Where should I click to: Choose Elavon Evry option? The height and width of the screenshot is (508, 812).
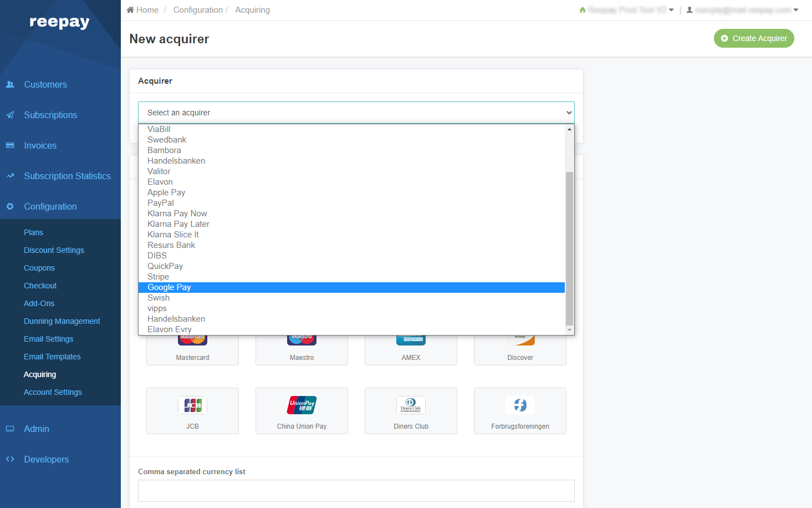coord(351,329)
